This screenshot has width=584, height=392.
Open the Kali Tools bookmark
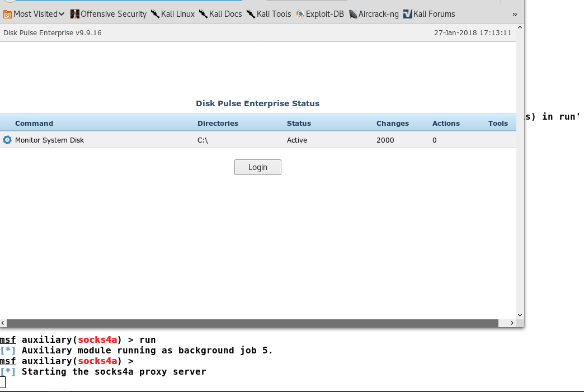[269, 14]
